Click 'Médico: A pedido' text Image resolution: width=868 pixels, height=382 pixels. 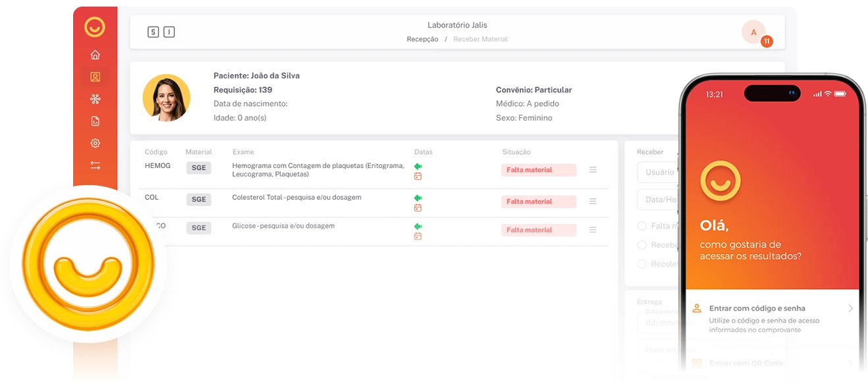[x=528, y=103]
